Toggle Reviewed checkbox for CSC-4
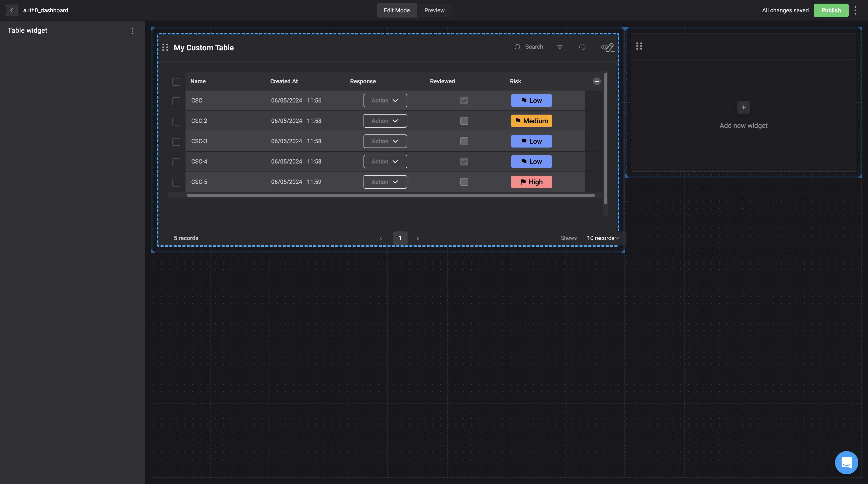The image size is (868, 484). (464, 161)
